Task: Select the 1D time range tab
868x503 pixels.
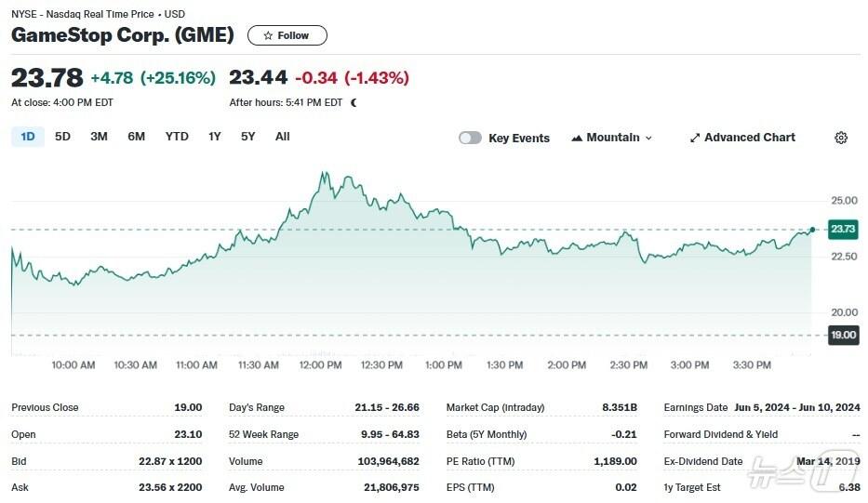Action: (x=28, y=137)
